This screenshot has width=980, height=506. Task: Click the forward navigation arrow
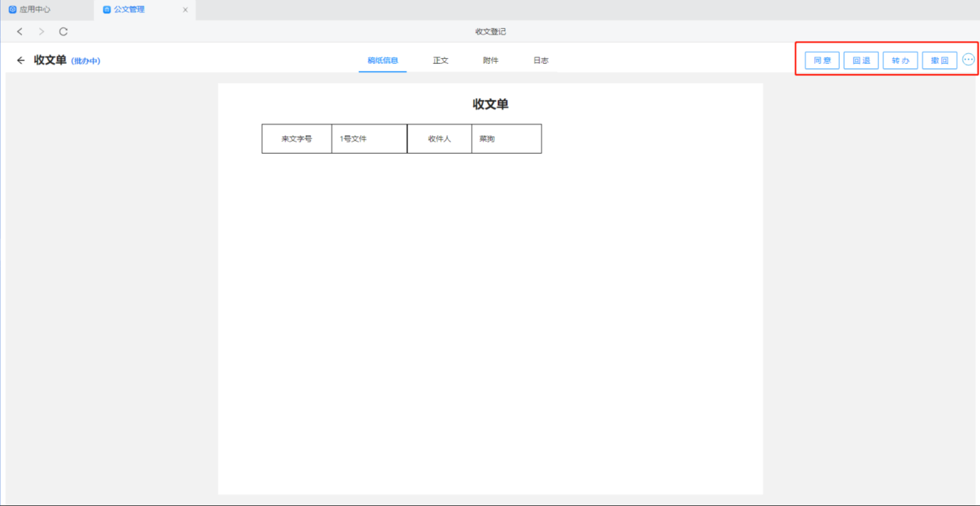[x=41, y=32]
